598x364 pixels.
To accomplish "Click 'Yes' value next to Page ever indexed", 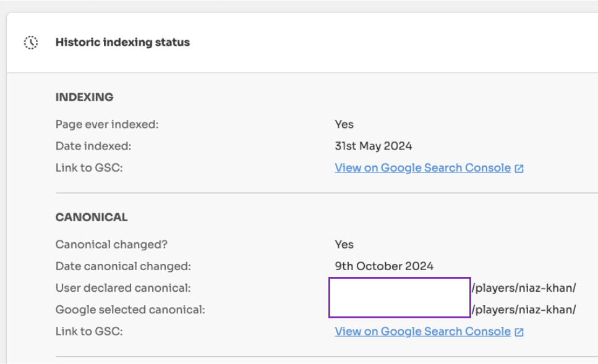I will point(344,124).
